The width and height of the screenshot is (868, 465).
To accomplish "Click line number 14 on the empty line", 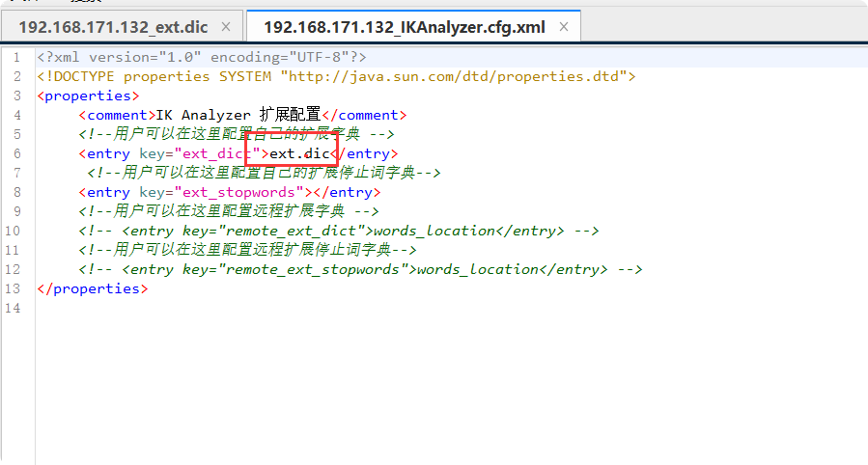I will (x=13, y=308).
